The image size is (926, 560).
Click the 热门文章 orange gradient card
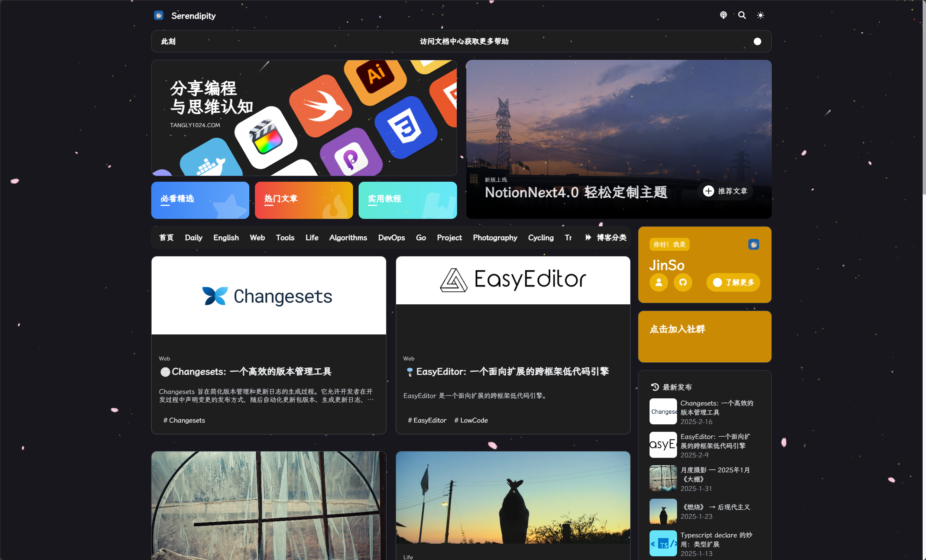(304, 200)
